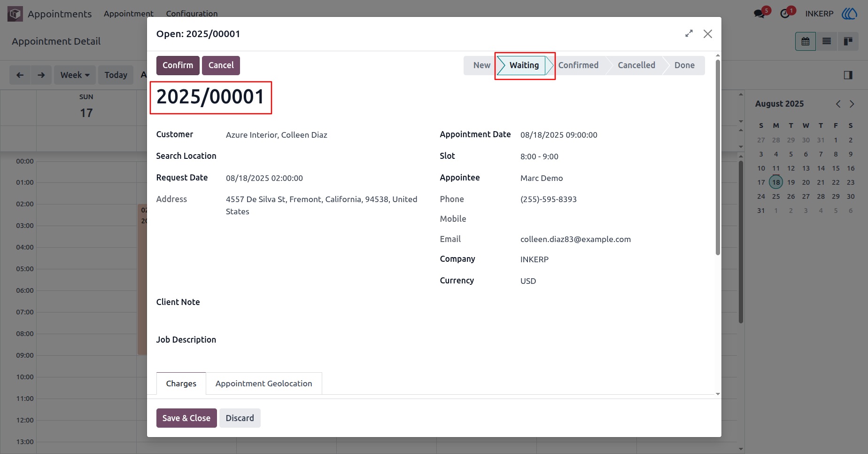Screen dimensions: 868x454
Task: Open the user avatar menu
Action: (850, 14)
